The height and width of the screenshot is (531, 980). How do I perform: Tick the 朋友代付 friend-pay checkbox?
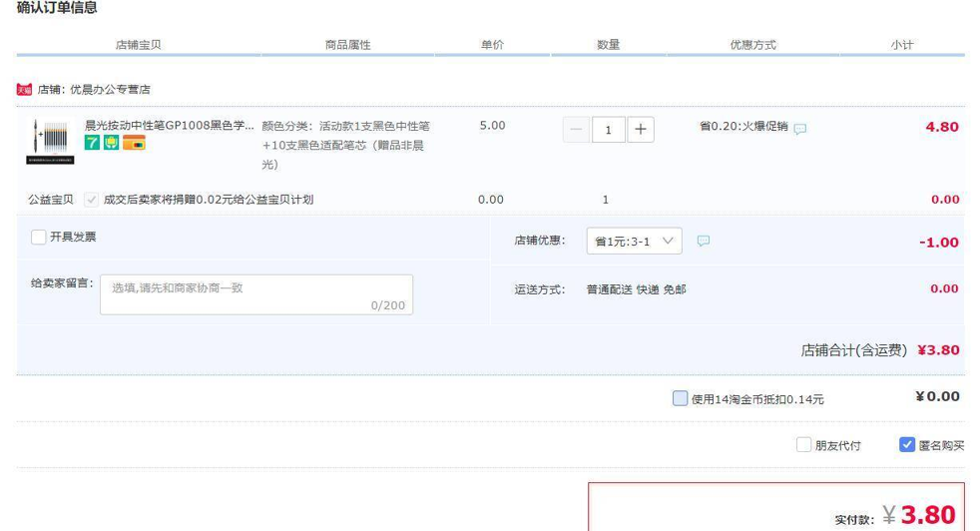(803, 445)
